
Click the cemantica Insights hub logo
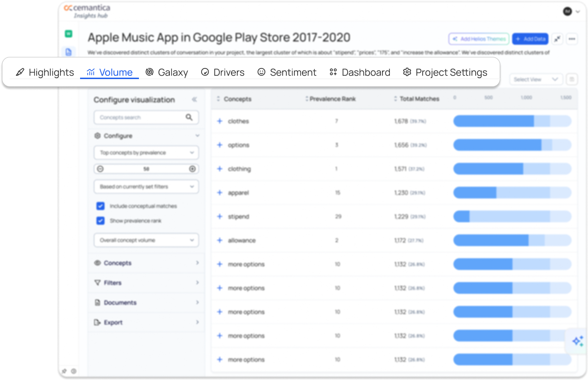click(87, 11)
